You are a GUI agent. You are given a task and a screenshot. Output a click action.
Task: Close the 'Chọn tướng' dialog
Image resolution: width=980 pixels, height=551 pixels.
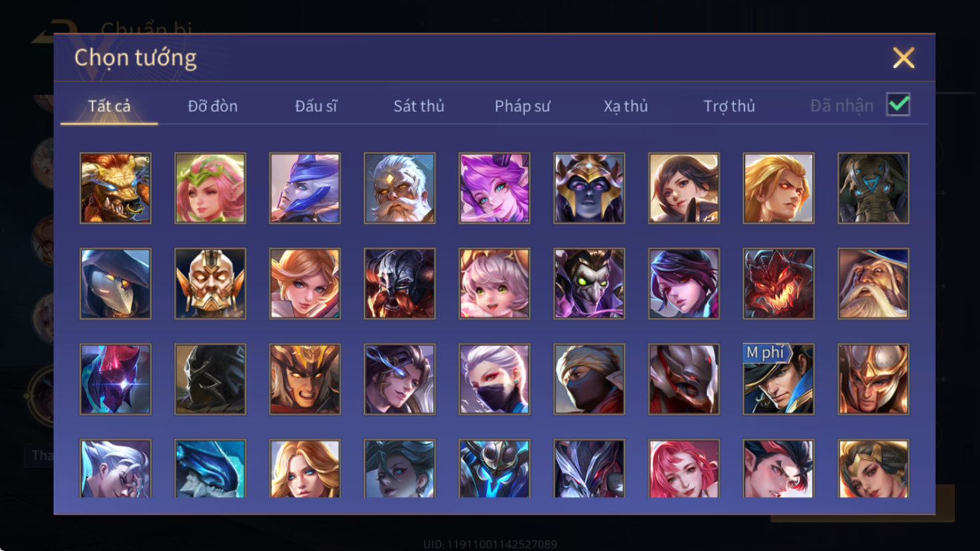pyautogui.click(x=903, y=58)
